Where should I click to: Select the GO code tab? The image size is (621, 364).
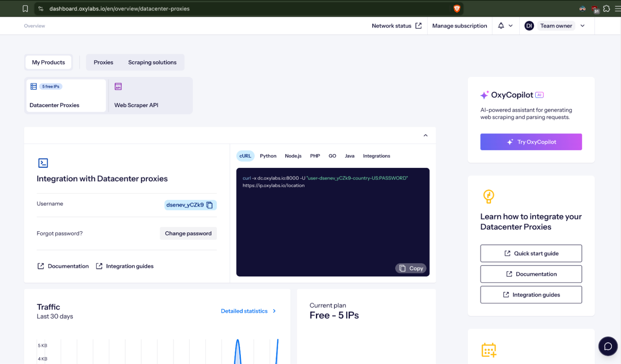(x=332, y=156)
